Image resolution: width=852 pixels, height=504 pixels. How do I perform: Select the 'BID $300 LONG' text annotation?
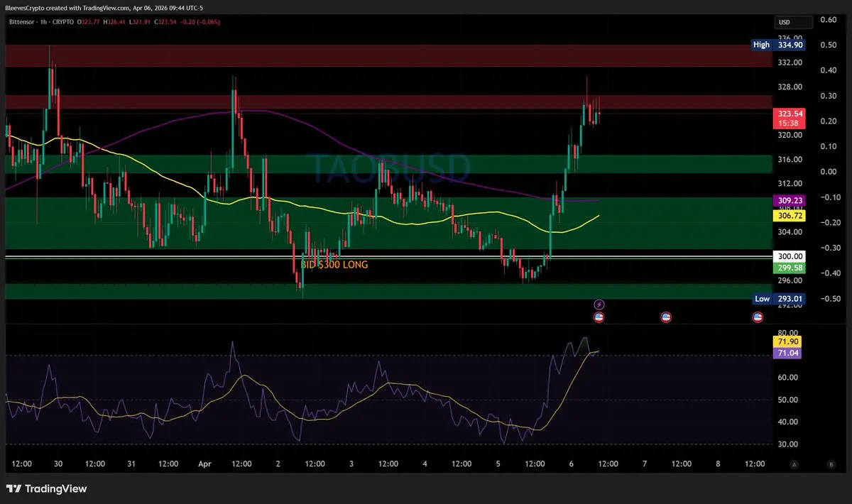(x=334, y=265)
